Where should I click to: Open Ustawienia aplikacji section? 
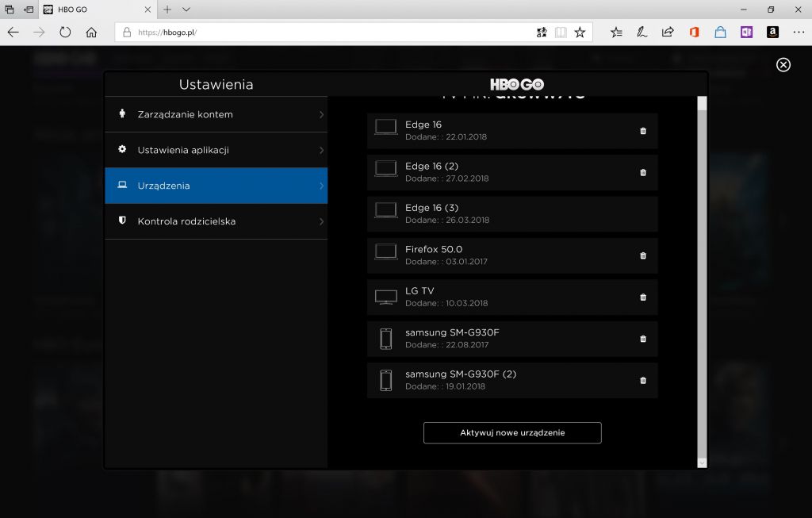coord(216,150)
